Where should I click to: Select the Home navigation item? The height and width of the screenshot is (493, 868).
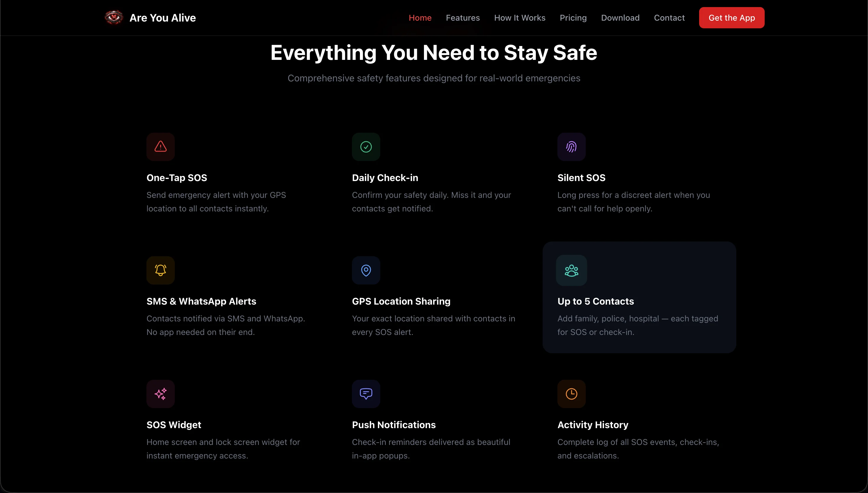pyautogui.click(x=420, y=18)
